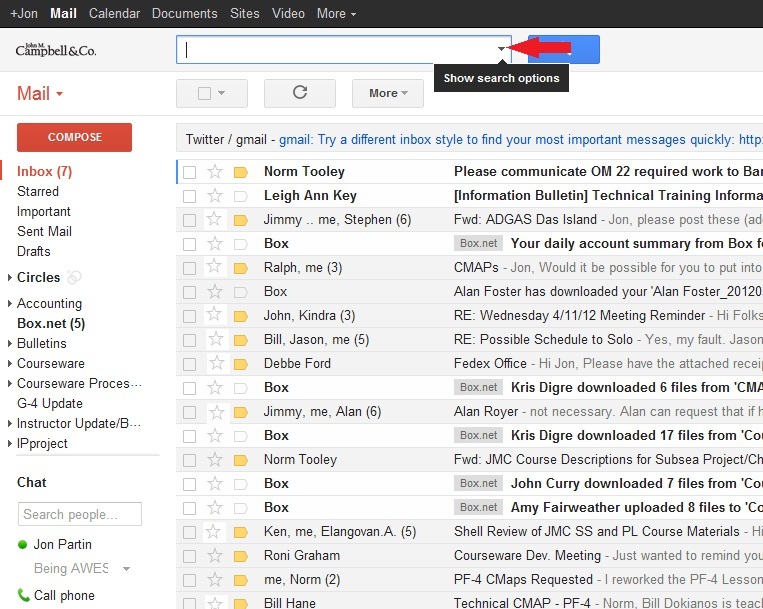The image size is (763, 609).
Task: Open the G-4 Update label
Action: [x=50, y=403]
